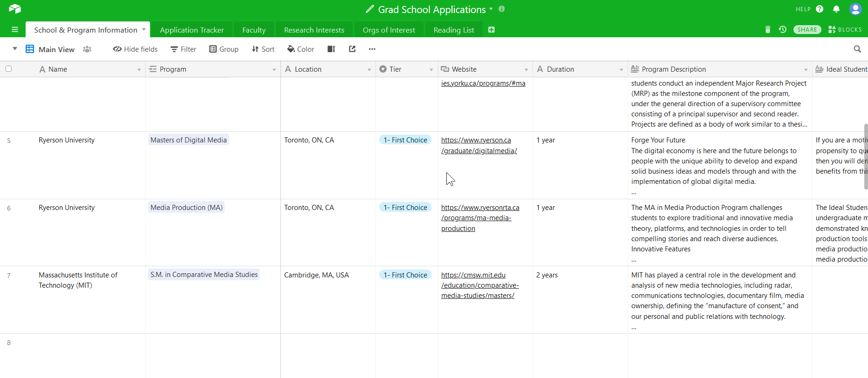
Task: Open base info circle icon
Action: 502,9
